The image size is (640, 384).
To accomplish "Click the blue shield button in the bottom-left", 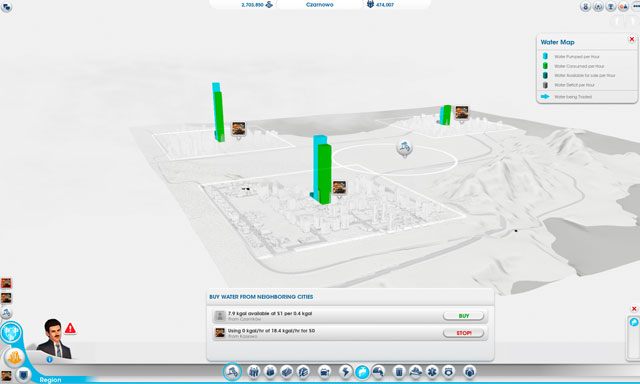I will (x=24, y=374).
